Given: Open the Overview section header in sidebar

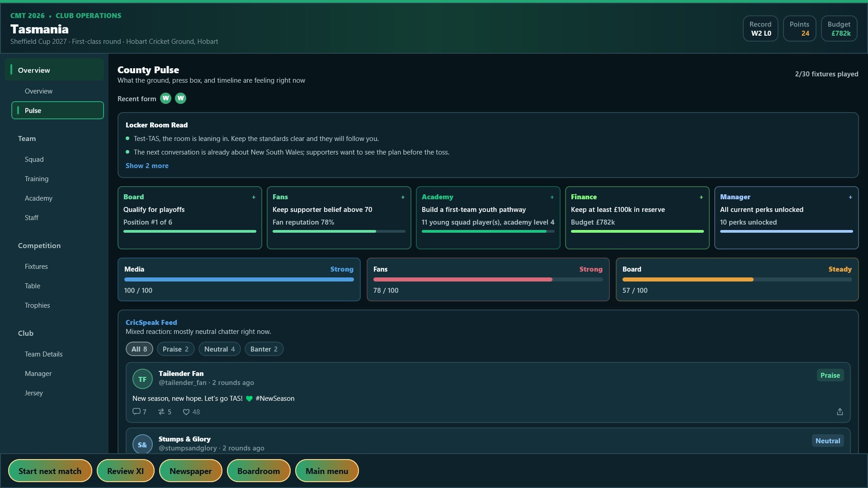Looking at the screenshot, I should point(54,70).
